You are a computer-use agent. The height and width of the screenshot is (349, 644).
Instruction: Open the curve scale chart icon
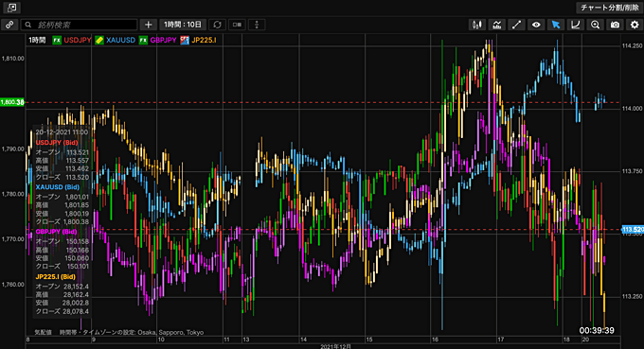tap(576, 25)
